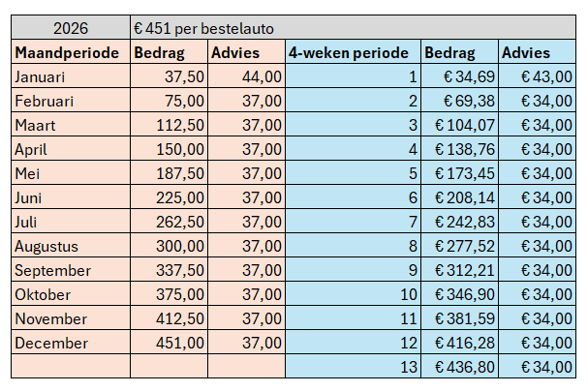
Task: Select the Maandperiode column header
Action: (71, 51)
